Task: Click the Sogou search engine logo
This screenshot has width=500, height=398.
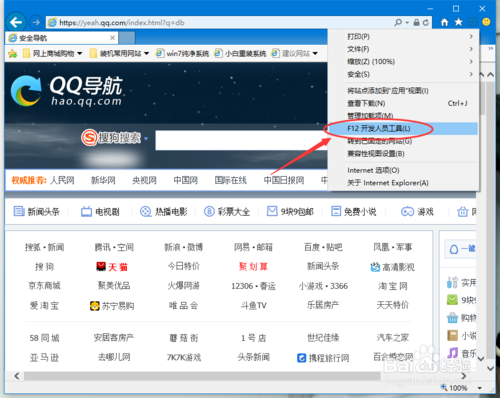Action: click(111, 138)
